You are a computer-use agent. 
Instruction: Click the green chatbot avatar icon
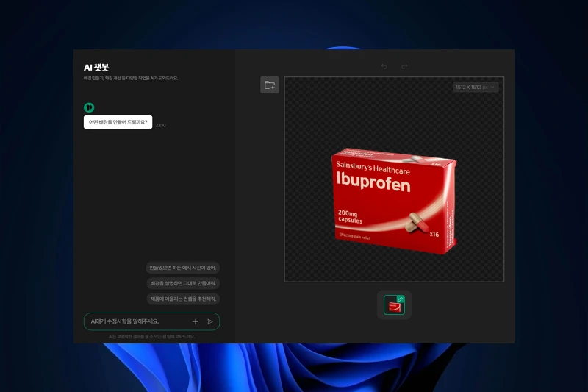[x=89, y=107]
